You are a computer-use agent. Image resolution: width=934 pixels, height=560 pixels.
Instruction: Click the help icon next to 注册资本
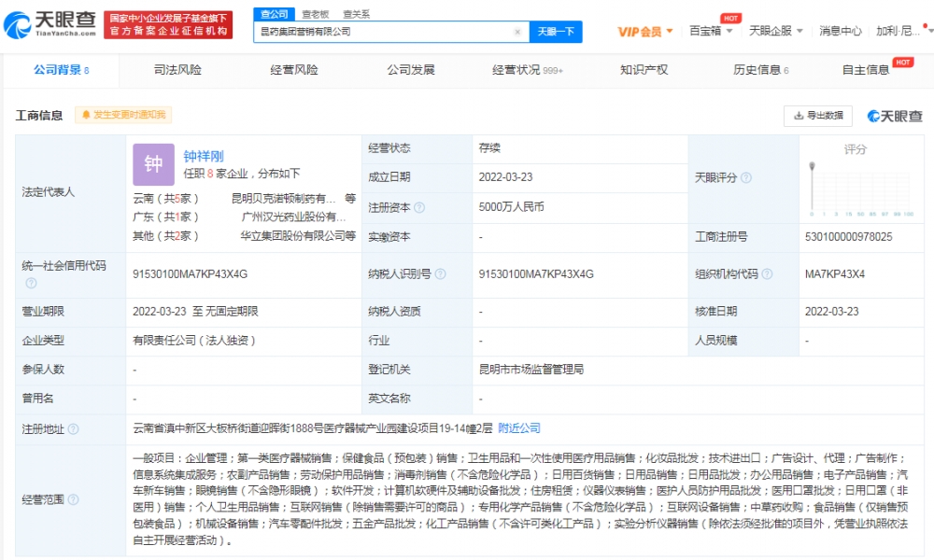pos(419,208)
